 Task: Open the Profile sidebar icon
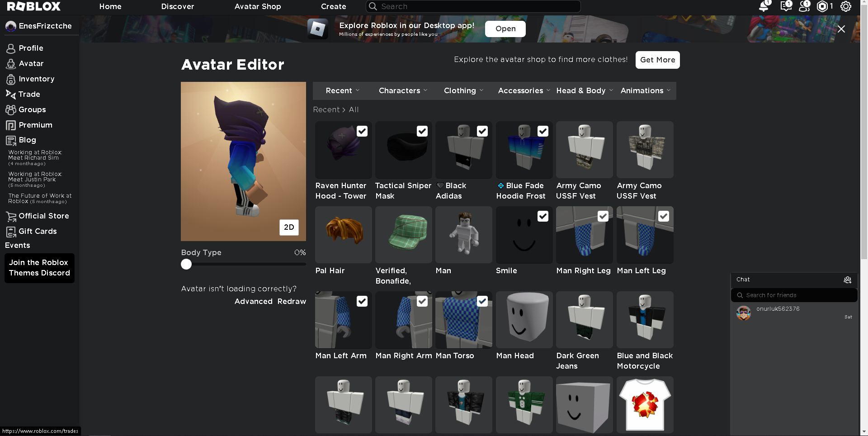click(11, 48)
